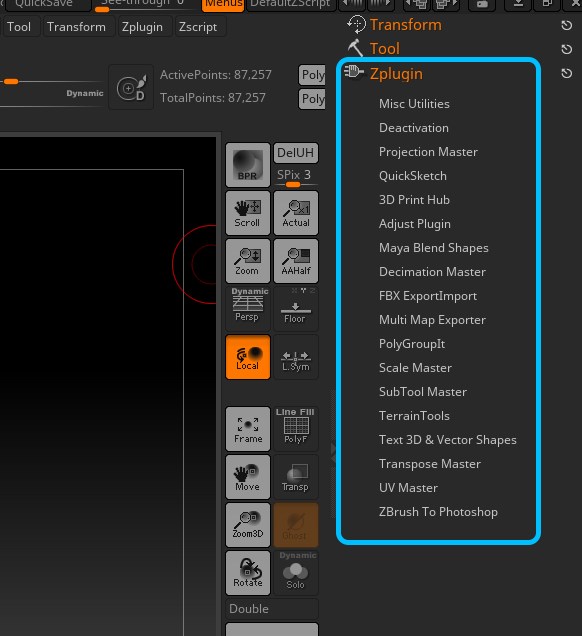582x636 pixels.
Task: Expand ZBrush To Photoshop section
Action: [438, 511]
